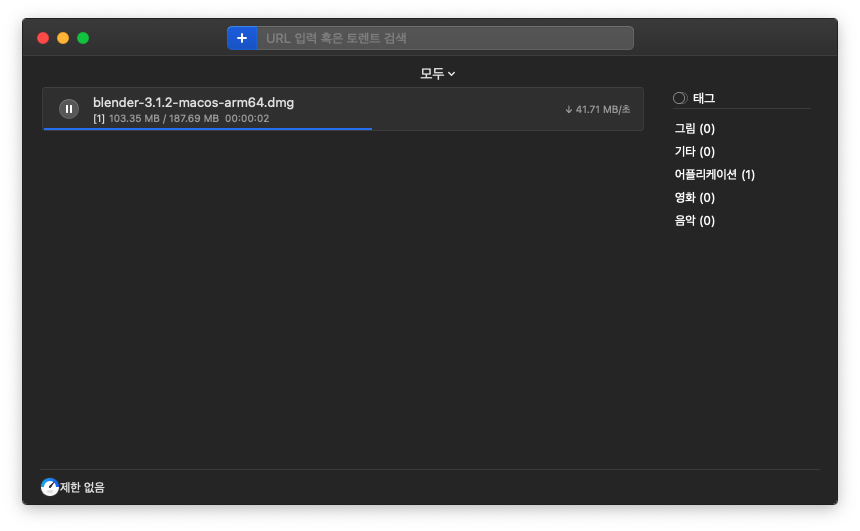This screenshot has height=531, width=860.
Task: Maximize the window with green button
Action: 83,38
